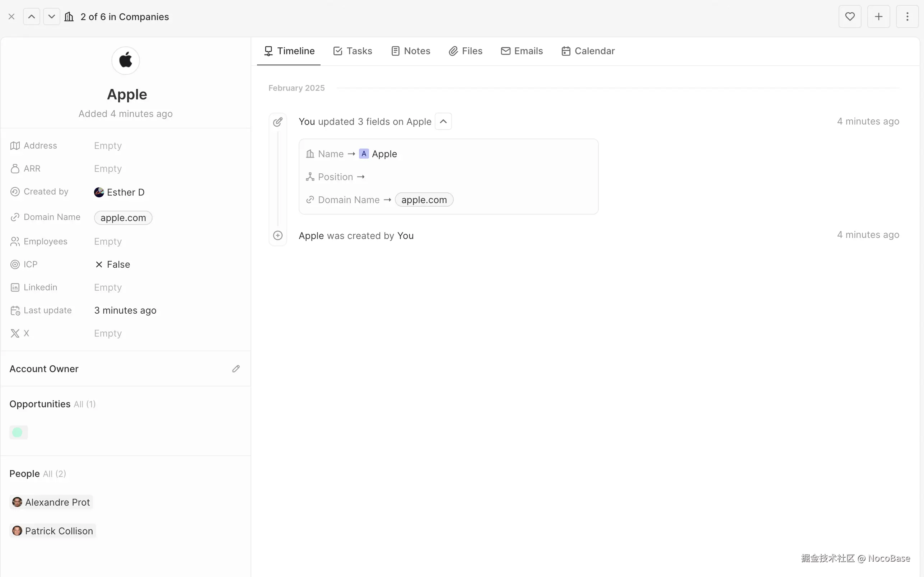Click the Linkedin logo icon
Screen dimensions: 924x577
tap(15, 287)
